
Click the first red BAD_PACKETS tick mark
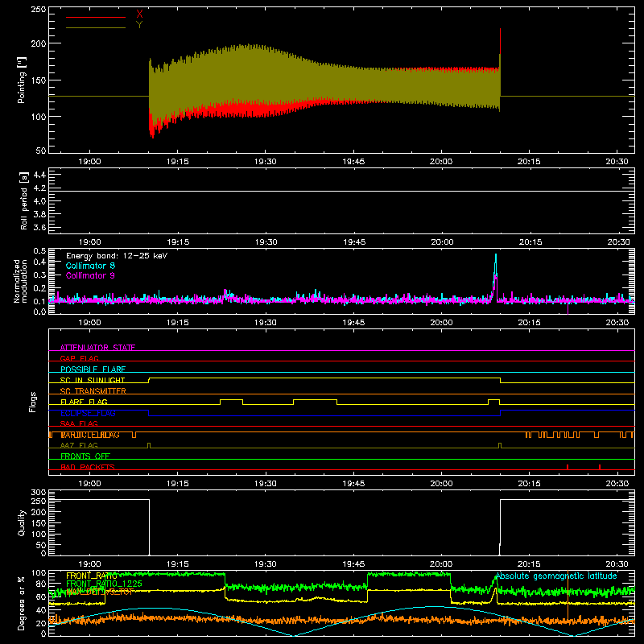pyautogui.click(x=568, y=467)
